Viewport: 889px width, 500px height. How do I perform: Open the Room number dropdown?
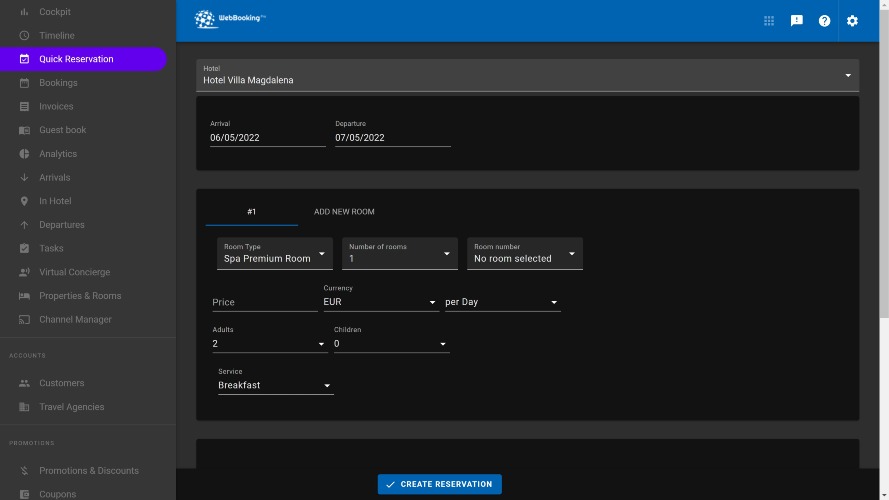click(524, 253)
